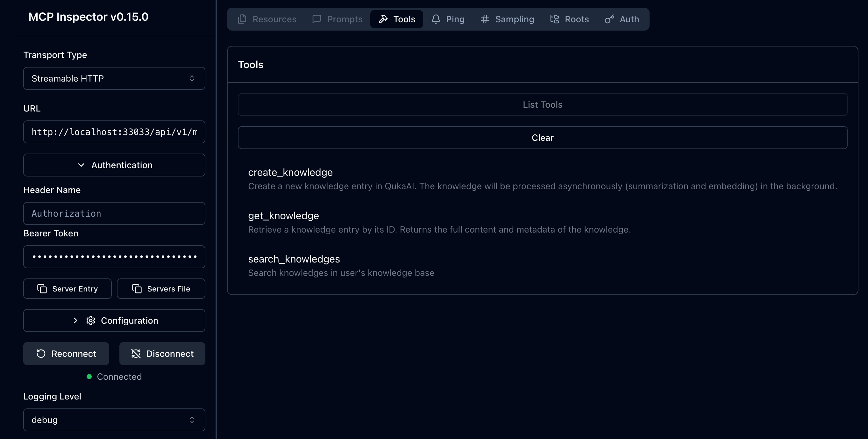The width and height of the screenshot is (868, 439).
Task: Switch to the Tools tab
Action: (x=397, y=19)
